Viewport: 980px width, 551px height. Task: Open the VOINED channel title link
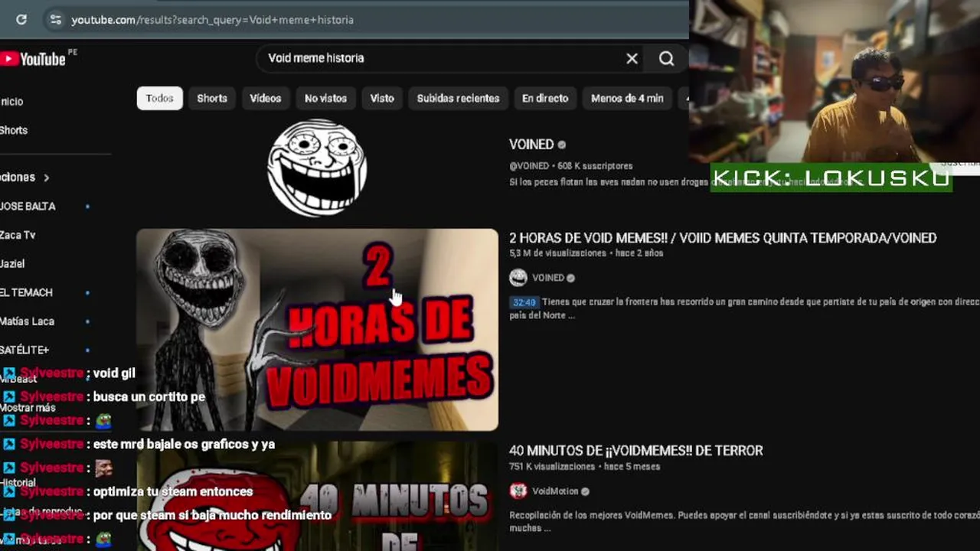531,145
